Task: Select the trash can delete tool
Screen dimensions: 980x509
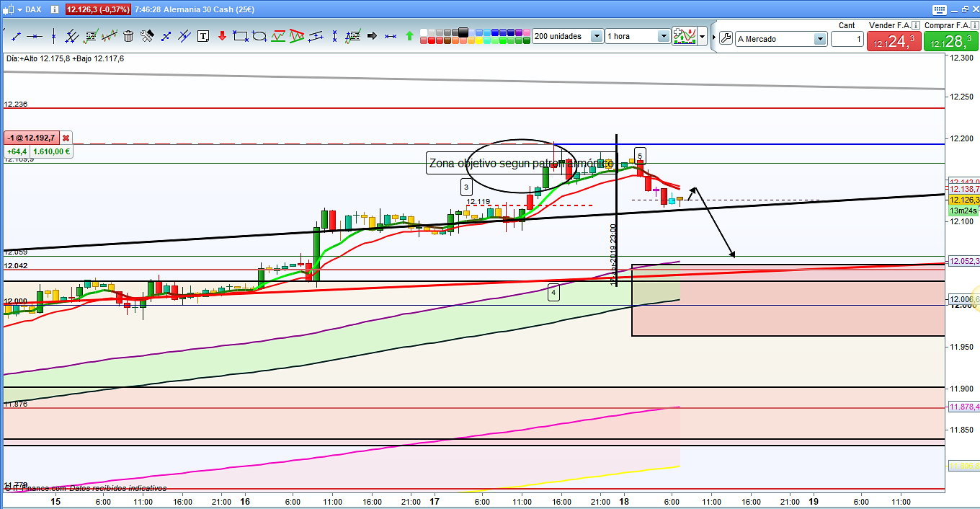Action: (128, 36)
